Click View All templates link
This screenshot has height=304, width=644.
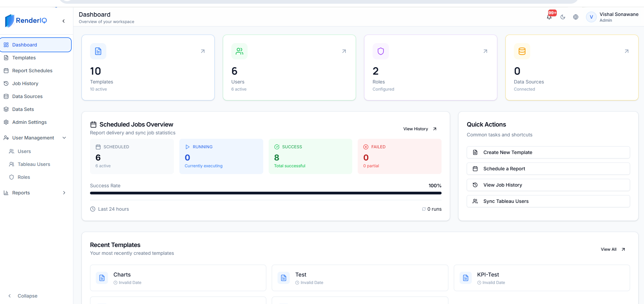click(613, 249)
